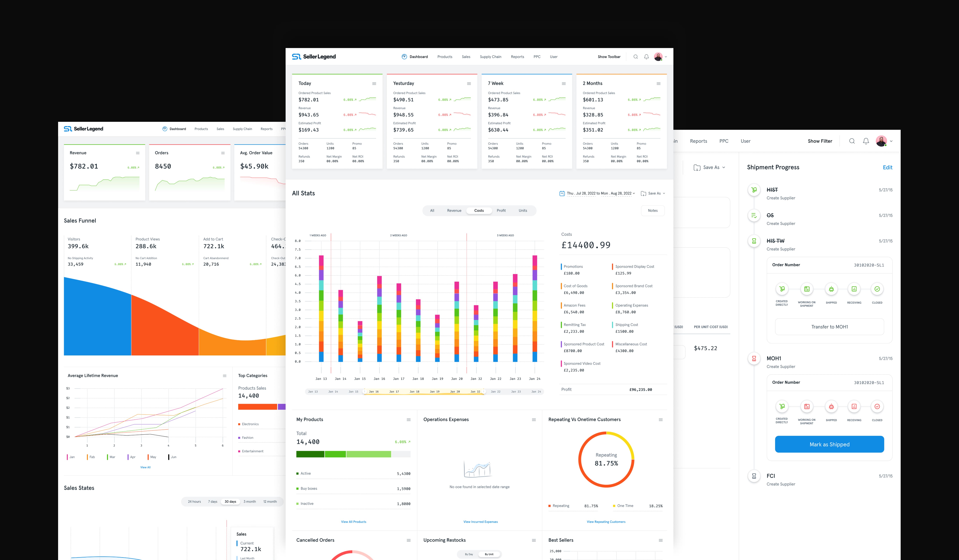Open notifications bell in center dashboard header

point(646,57)
